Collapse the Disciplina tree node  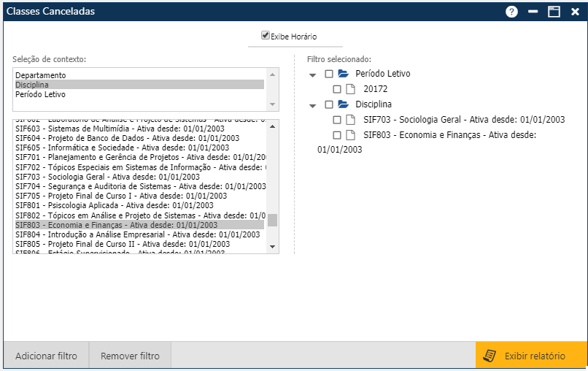coord(312,106)
